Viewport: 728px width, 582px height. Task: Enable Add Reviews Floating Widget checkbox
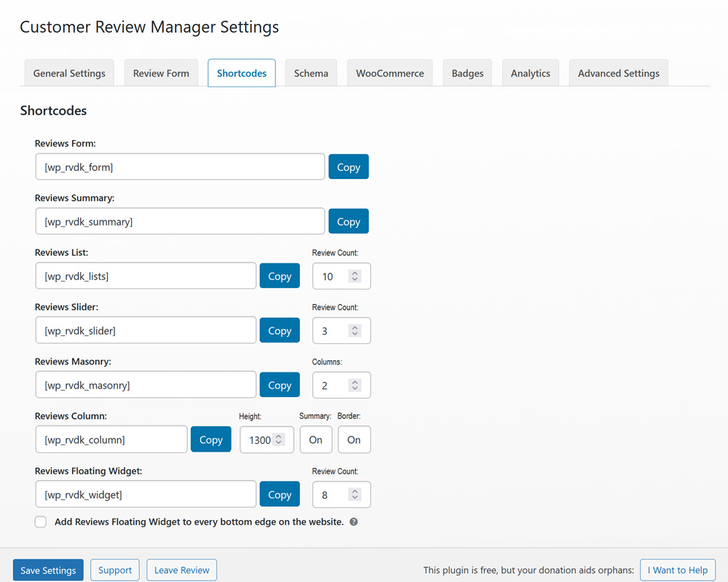[41, 522]
